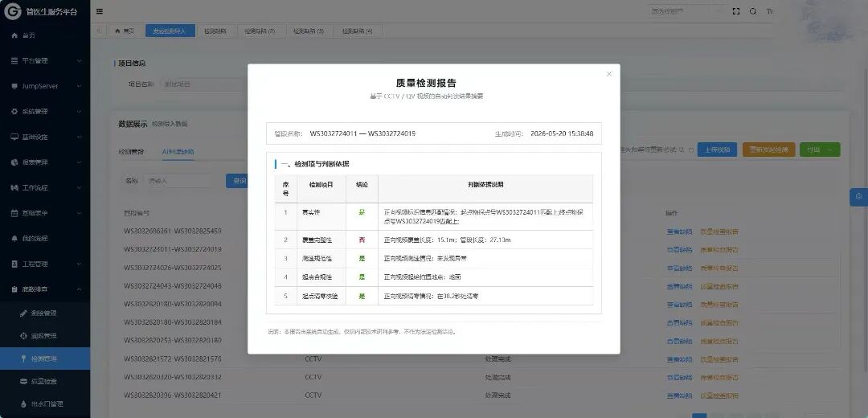Open the green export button dropdown arrow
The height and width of the screenshot is (418, 868).
[x=829, y=150]
